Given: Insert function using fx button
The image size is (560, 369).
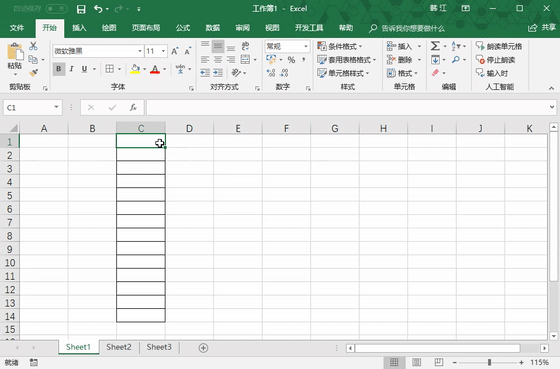Looking at the screenshot, I should pos(133,108).
